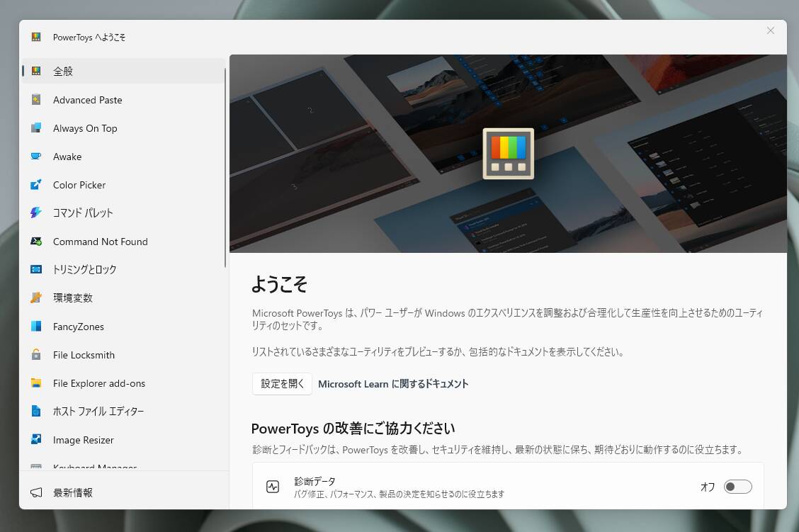Click the FancyZones icon

point(35,326)
